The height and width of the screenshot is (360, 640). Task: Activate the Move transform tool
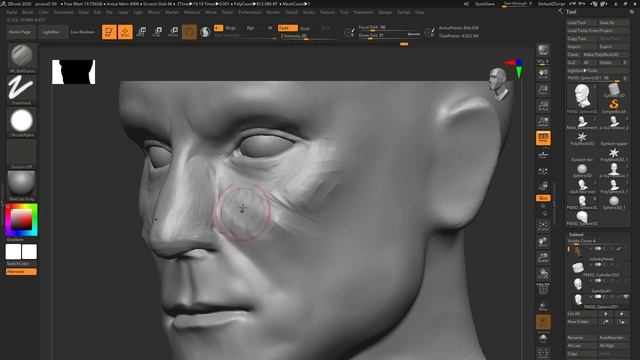point(142,32)
